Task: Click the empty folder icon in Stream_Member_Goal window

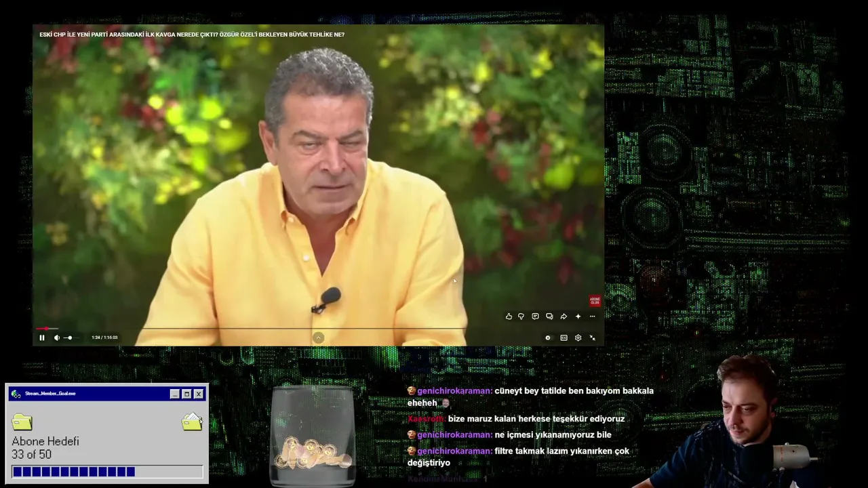Action: pos(22,422)
